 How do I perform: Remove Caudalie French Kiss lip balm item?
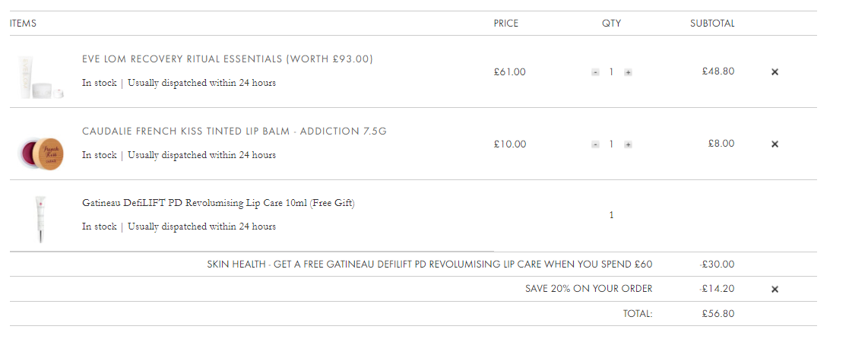click(x=775, y=144)
